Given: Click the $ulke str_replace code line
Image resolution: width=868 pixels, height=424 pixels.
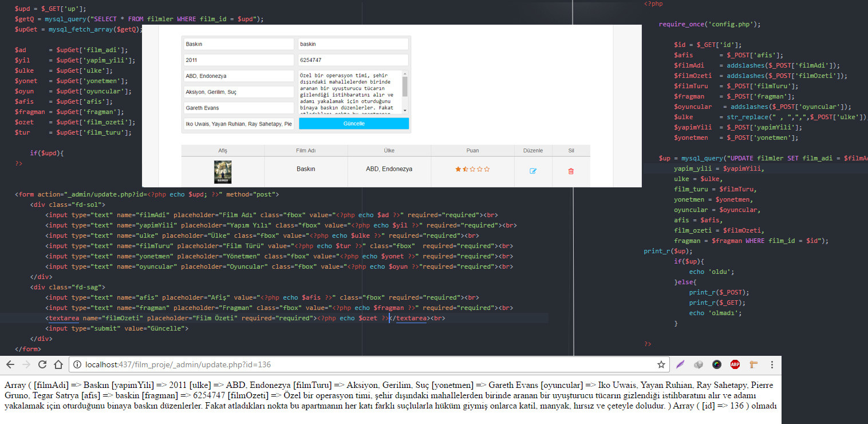Looking at the screenshot, I should (771, 117).
